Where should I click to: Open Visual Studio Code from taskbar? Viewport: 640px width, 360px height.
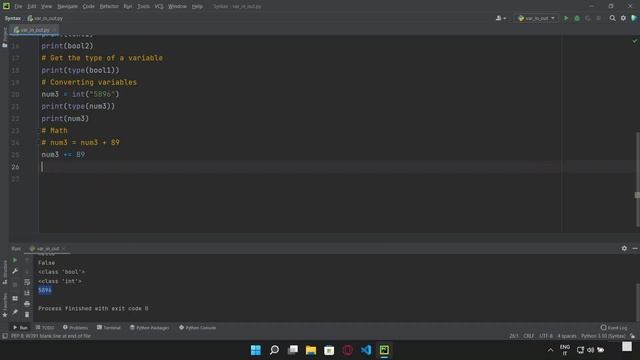[366, 350]
